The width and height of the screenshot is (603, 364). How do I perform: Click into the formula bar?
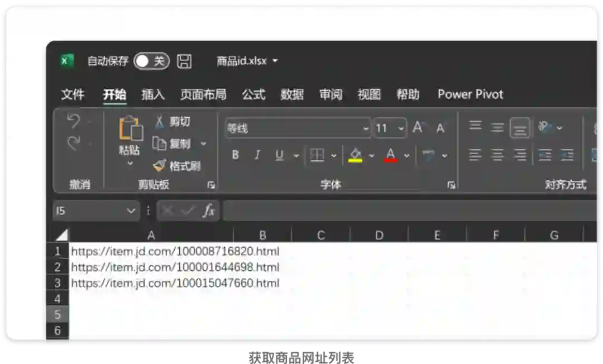pyautogui.click(x=409, y=210)
